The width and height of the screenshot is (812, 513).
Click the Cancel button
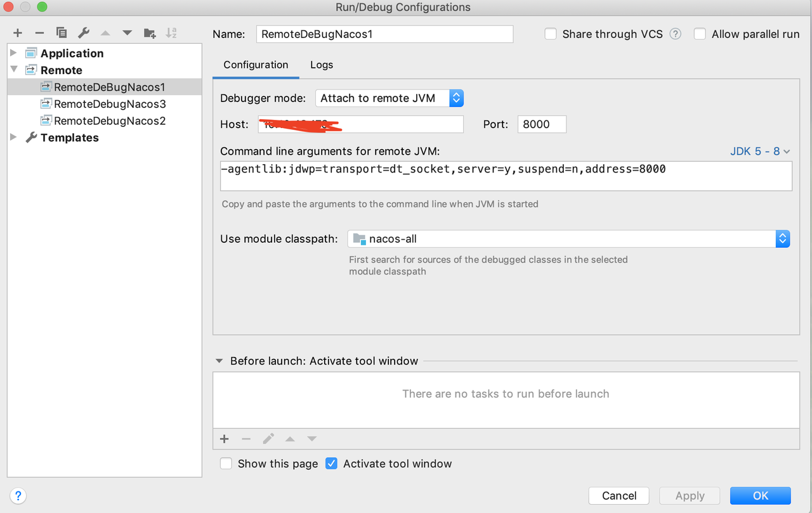pos(619,496)
